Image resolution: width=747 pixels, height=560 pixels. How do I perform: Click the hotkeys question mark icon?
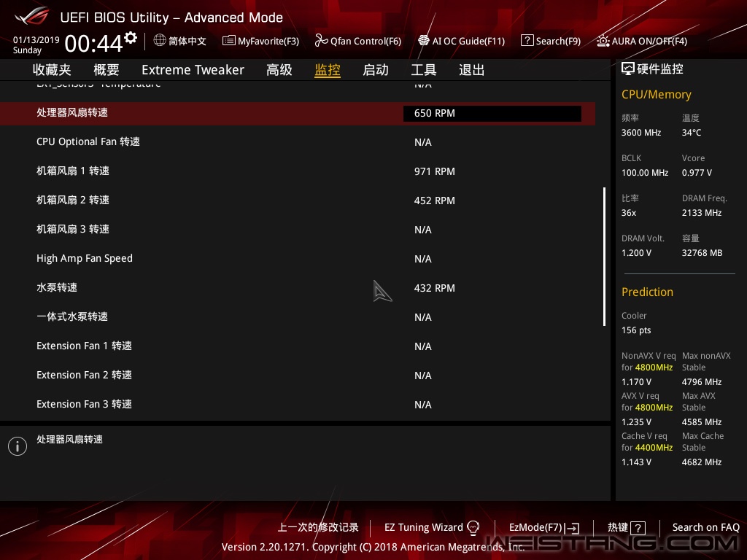pos(638,528)
